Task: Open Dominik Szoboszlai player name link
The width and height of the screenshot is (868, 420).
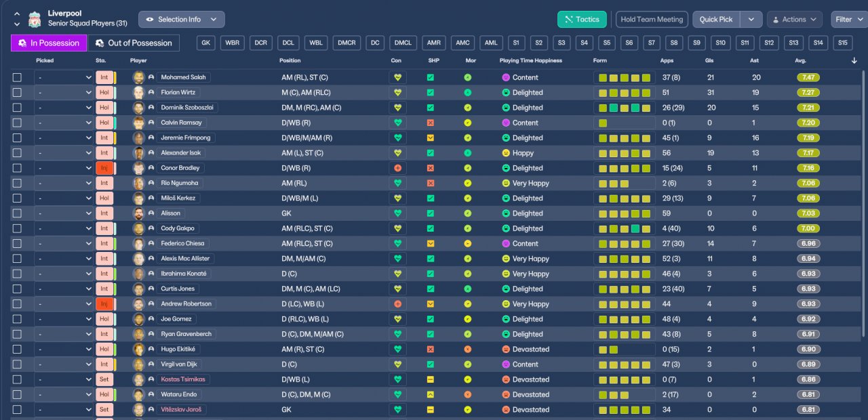Action: [x=188, y=108]
